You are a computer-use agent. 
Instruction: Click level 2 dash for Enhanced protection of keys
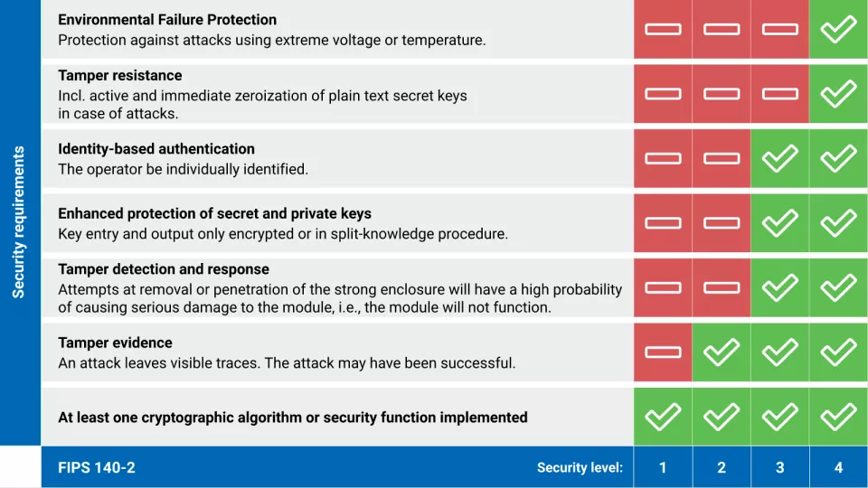(722, 222)
